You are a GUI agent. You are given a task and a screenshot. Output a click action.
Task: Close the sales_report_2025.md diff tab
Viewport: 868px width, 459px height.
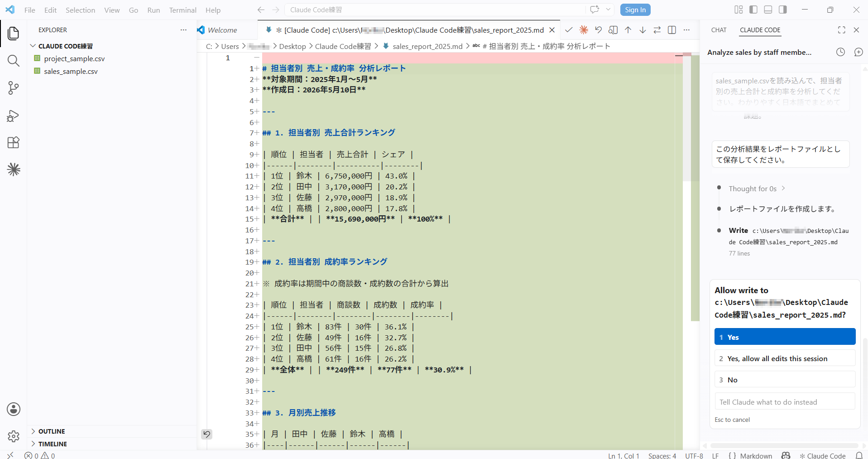(x=552, y=30)
